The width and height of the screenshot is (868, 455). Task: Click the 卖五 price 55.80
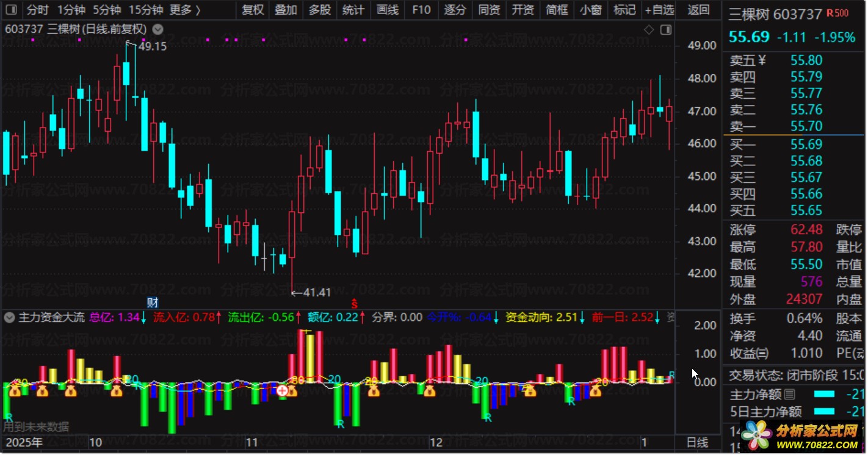[x=806, y=60]
